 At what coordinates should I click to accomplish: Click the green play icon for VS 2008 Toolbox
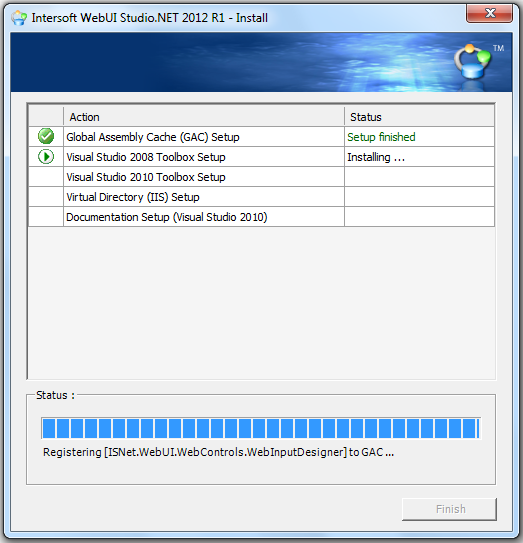tap(46, 157)
